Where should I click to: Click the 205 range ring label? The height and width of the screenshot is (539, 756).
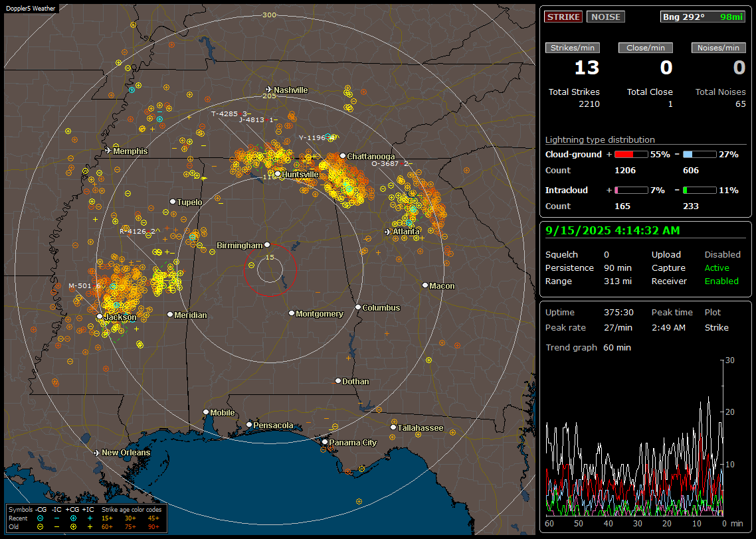coord(269,96)
